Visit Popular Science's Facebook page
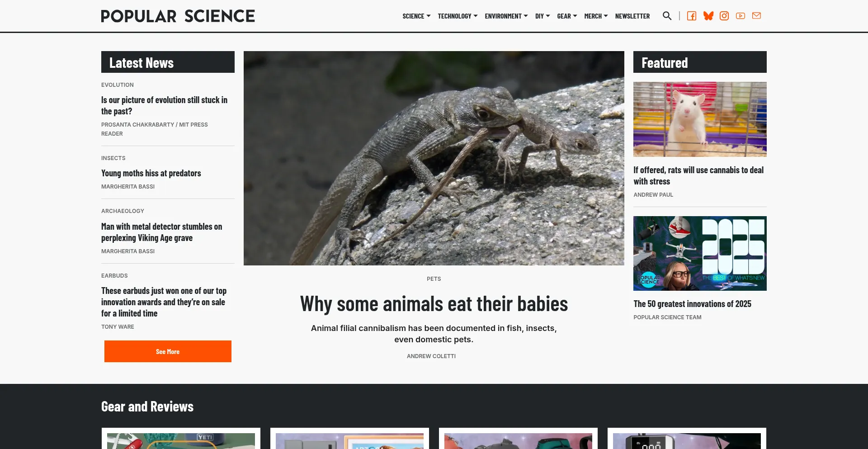The width and height of the screenshot is (868, 449). (x=691, y=16)
